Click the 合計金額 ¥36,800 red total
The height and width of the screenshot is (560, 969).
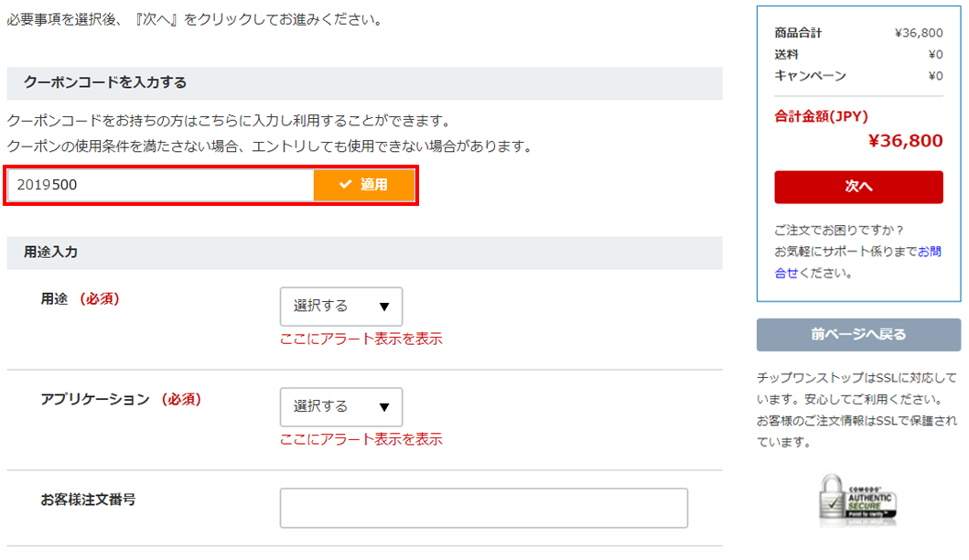[x=905, y=141]
